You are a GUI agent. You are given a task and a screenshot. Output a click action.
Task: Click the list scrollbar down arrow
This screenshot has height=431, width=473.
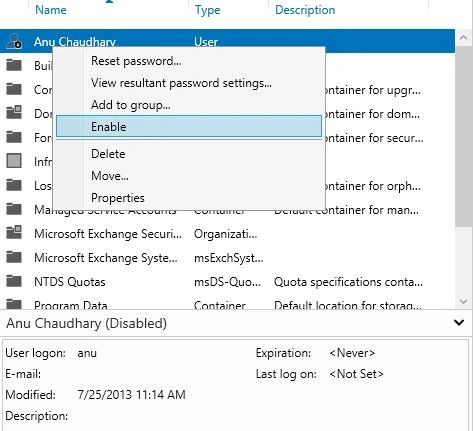pyautogui.click(x=463, y=302)
